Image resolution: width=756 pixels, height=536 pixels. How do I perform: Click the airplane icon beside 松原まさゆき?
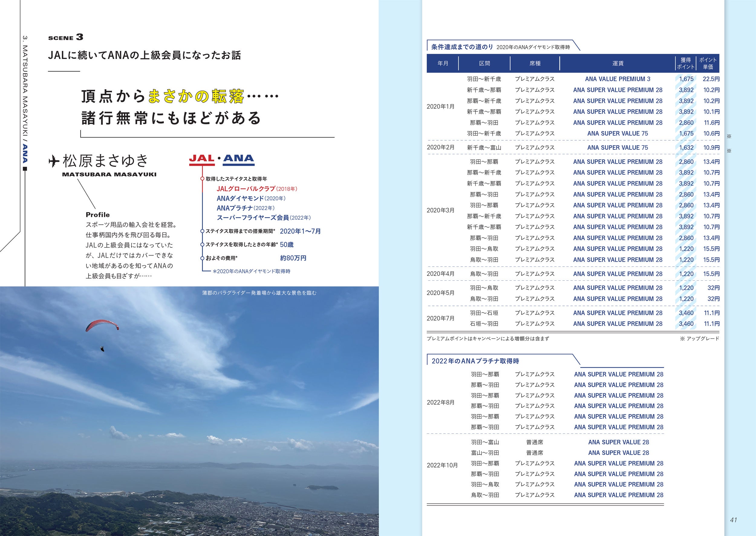click(x=54, y=162)
